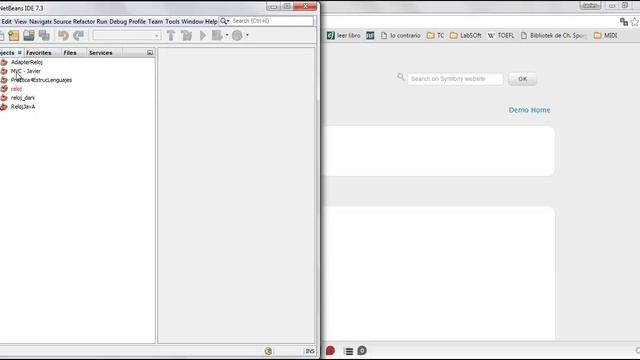
Task: Click the round gray Symfony toolbar icon
Action: [362, 351]
